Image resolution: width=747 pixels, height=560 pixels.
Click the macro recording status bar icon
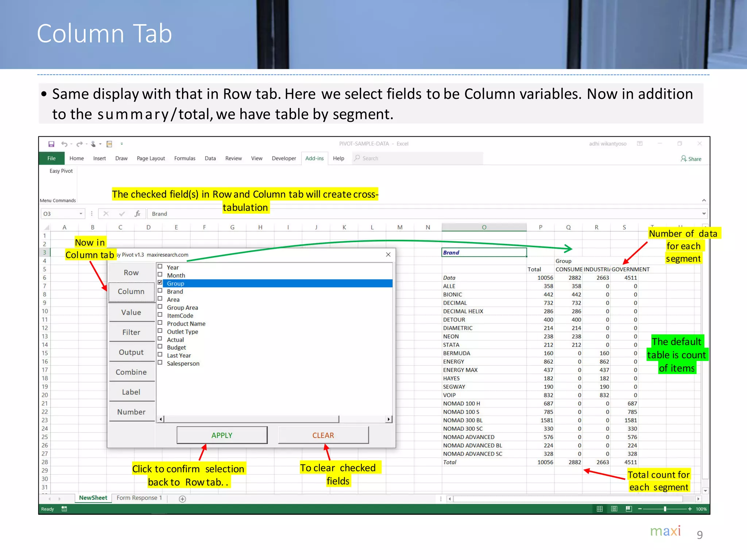64,509
